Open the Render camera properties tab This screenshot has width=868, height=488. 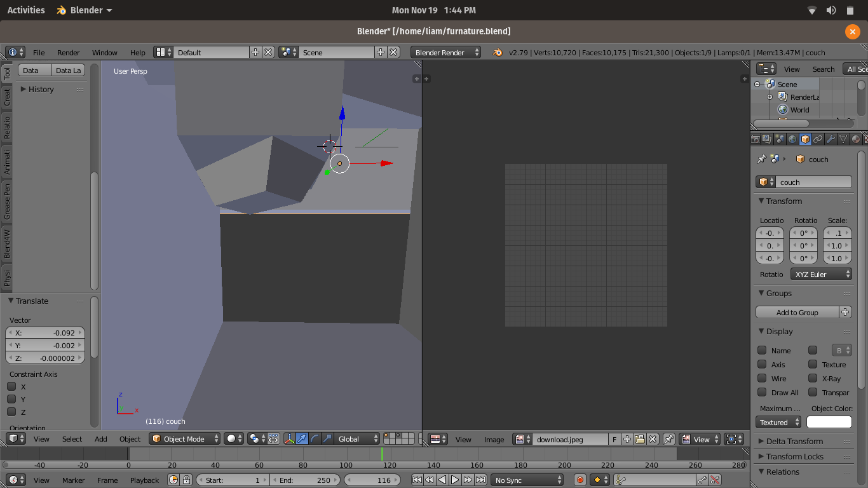(x=756, y=139)
